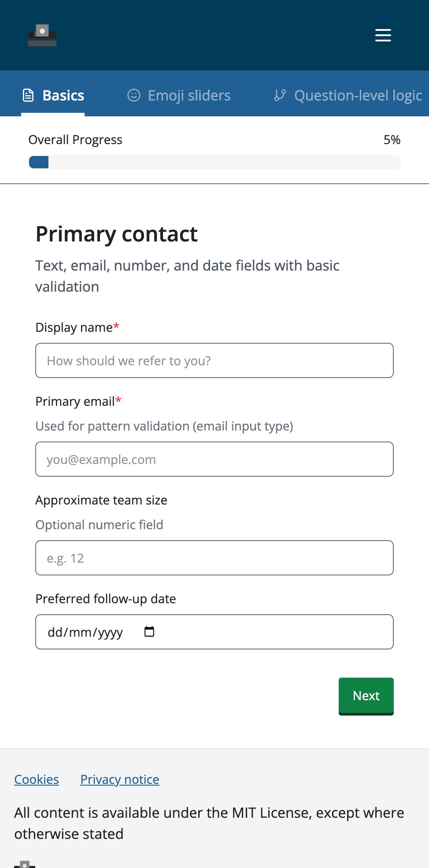
Task: Open the Cookies link
Action: pyautogui.click(x=37, y=779)
